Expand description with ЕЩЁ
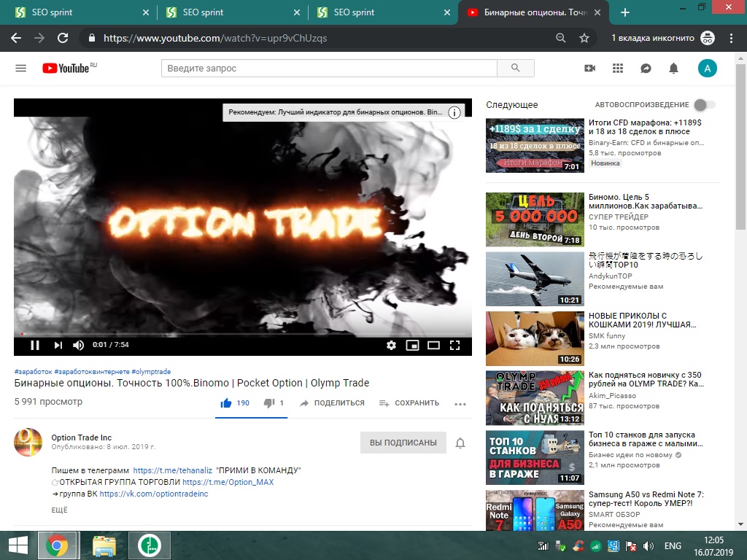The image size is (747, 560). (x=60, y=510)
